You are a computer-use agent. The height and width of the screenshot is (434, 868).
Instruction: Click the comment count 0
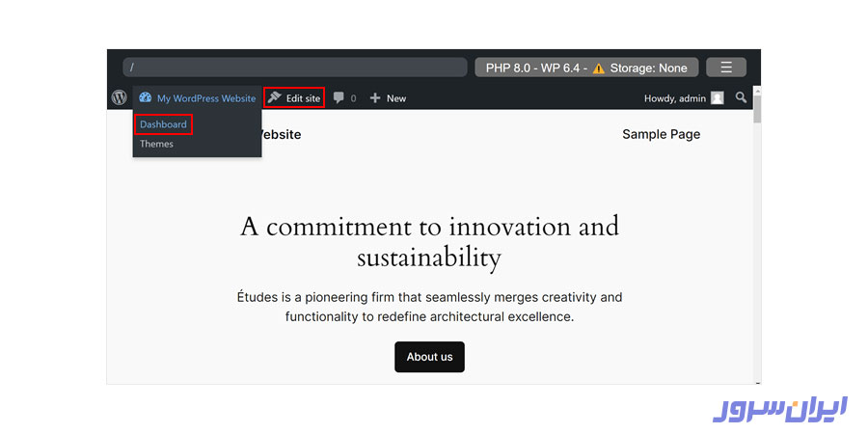tap(353, 98)
